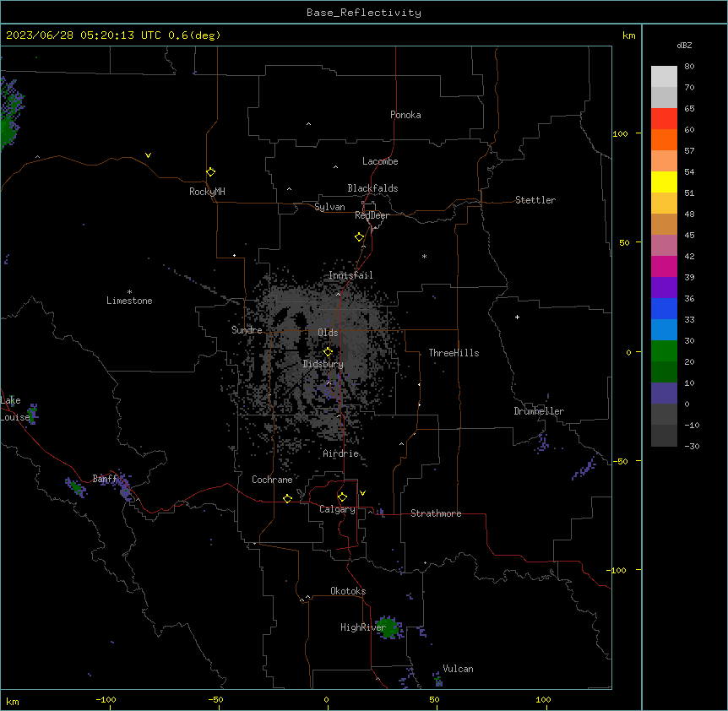Viewport: 728px width, 711px height.
Task: Select the yellow diamond marker above Calgary label
Action: (x=342, y=497)
